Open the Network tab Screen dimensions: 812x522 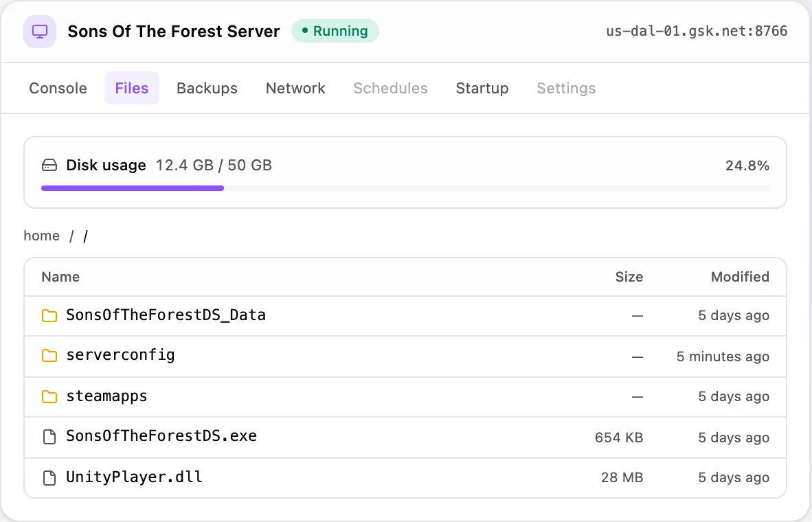click(x=295, y=88)
